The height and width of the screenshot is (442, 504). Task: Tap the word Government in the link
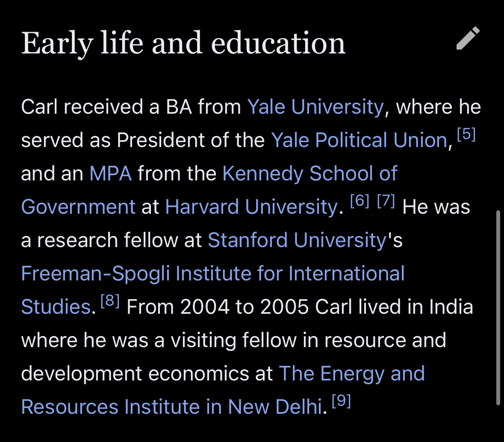click(78, 207)
